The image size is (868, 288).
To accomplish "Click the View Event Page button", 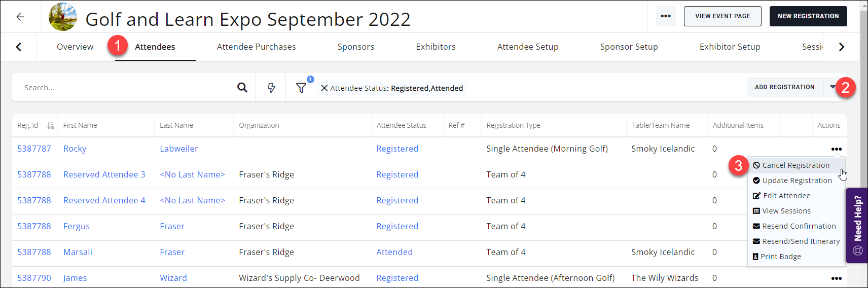I will [x=722, y=16].
